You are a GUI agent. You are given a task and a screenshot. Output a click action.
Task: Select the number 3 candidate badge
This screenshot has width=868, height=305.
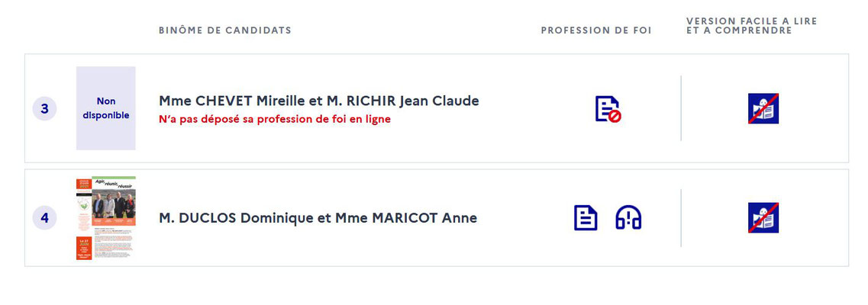(45, 109)
